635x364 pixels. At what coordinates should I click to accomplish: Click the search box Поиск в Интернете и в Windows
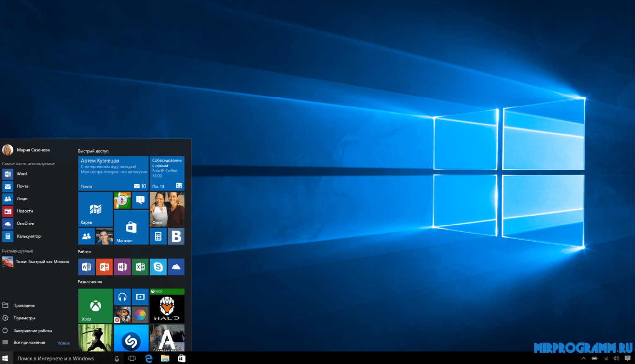point(67,358)
